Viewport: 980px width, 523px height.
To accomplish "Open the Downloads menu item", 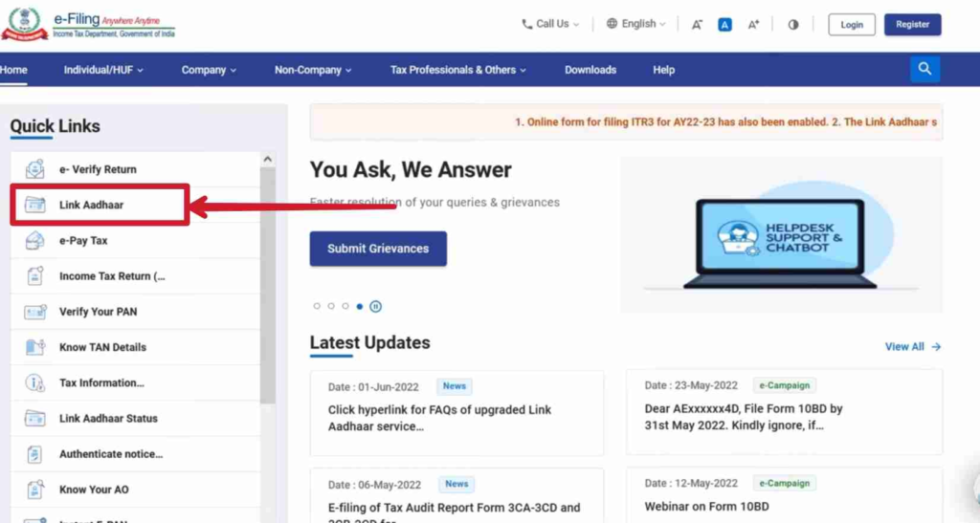I will (590, 70).
